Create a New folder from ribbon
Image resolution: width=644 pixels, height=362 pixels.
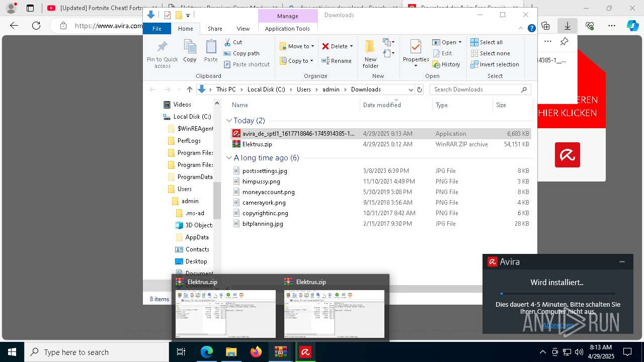[370, 53]
